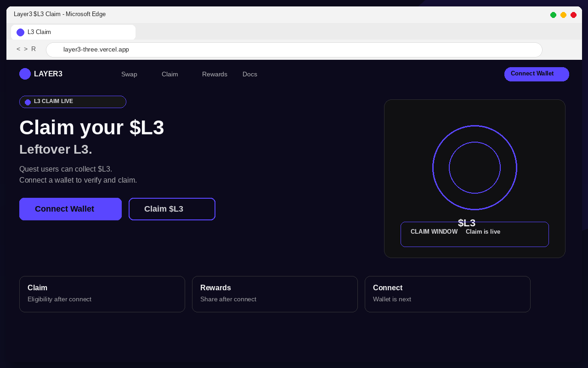Click the LAYER3 brand name
Screen dimensions: 588x368
pos(48,74)
